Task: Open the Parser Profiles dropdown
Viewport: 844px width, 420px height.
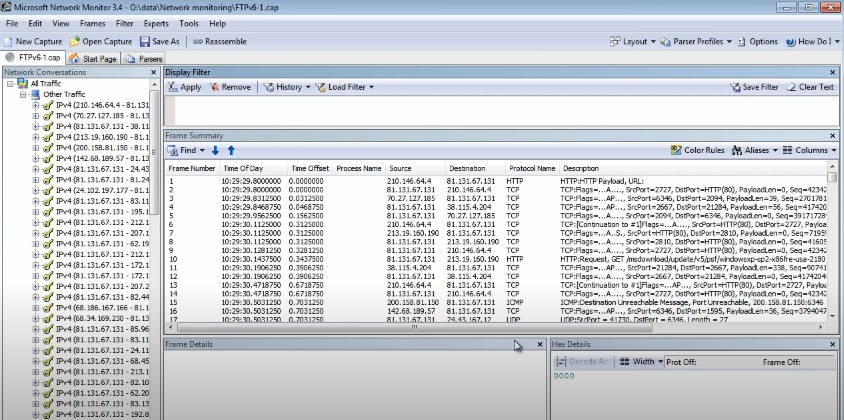Action: click(x=697, y=41)
